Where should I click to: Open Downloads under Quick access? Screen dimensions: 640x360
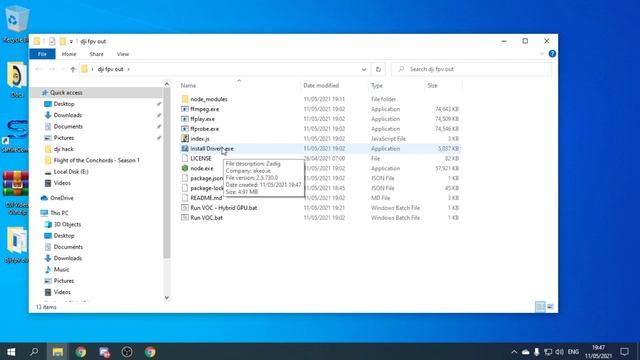click(x=68, y=115)
